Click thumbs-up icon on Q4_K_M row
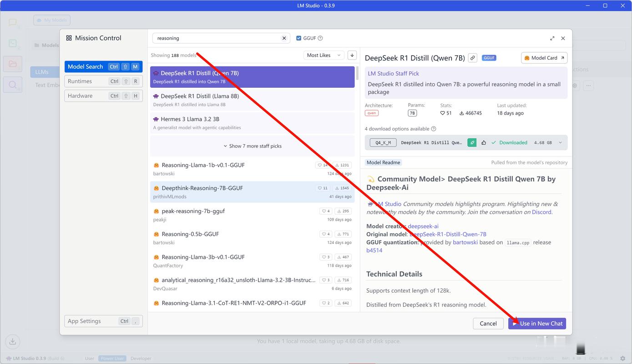This screenshot has height=364, width=632. pos(484,142)
